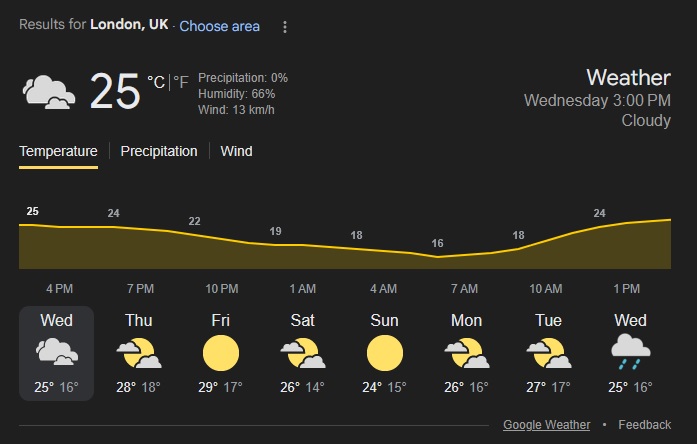This screenshot has height=444, width=697.
Task: Click the three-dot more options icon
Action: (284, 27)
